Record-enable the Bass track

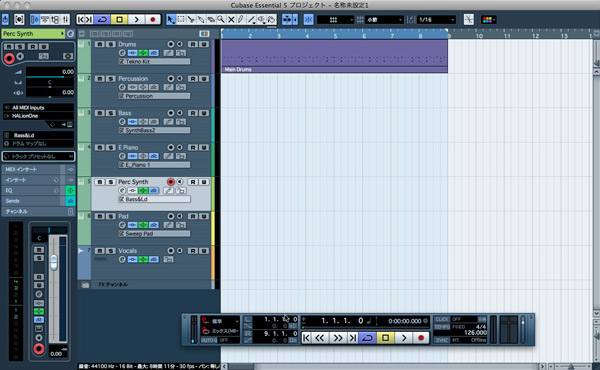(171, 113)
